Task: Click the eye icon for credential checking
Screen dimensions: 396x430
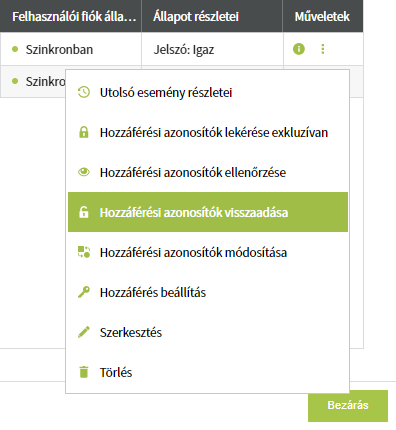Action: tap(84, 172)
